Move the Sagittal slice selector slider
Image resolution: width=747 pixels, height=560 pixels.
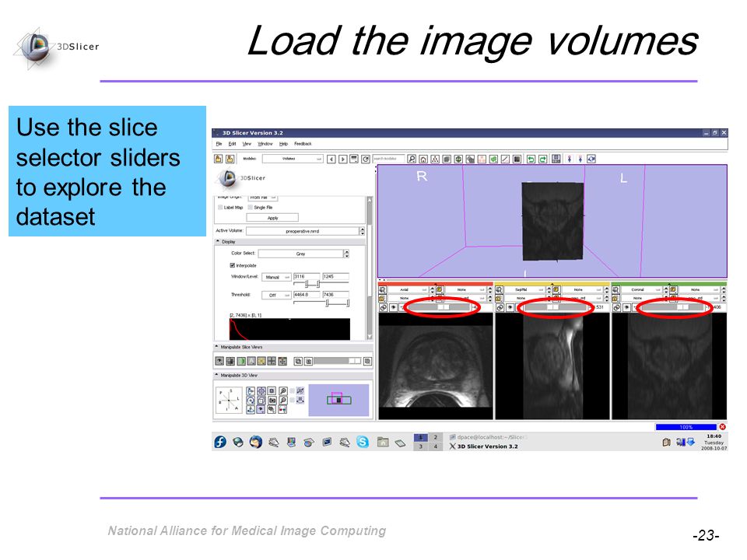[x=555, y=308]
